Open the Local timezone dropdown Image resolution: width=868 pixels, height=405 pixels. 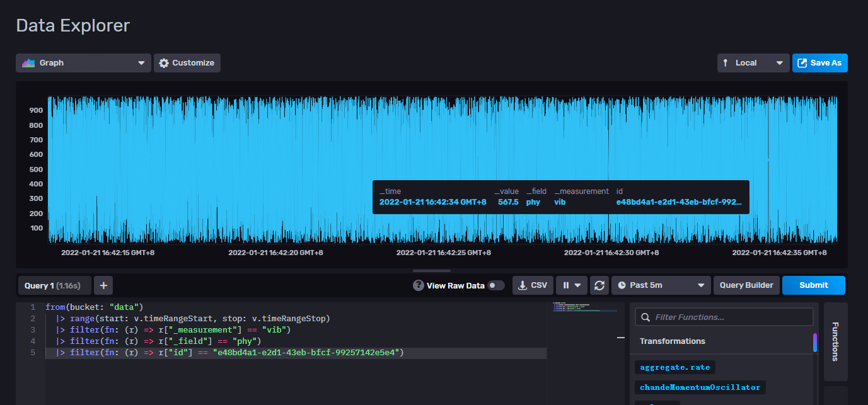(x=753, y=63)
